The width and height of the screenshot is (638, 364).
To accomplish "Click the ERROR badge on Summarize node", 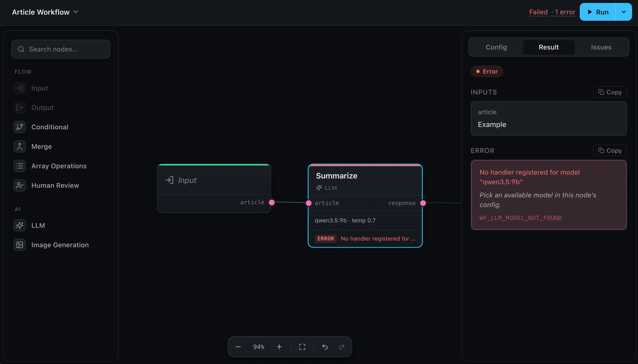I will click(x=326, y=239).
